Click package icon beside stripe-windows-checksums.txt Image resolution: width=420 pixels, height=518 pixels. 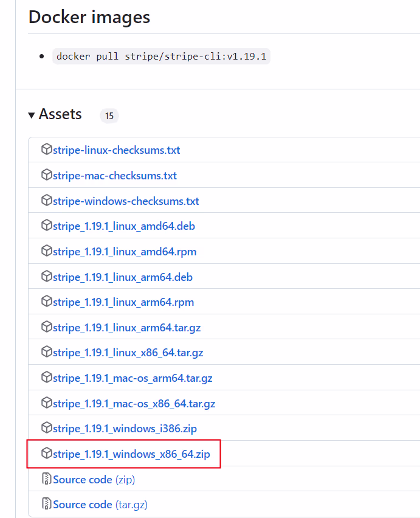coord(47,200)
